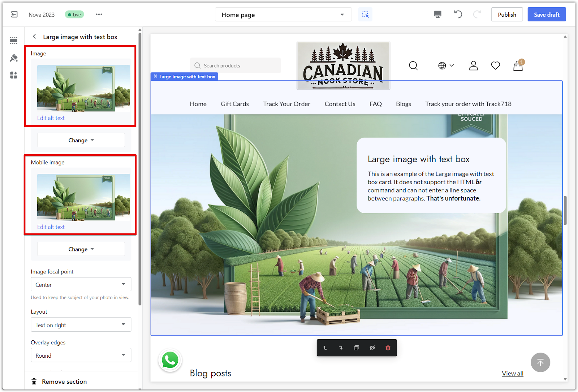Click the Gift Cards menu item
578x392 pixels.
[235, 104]
